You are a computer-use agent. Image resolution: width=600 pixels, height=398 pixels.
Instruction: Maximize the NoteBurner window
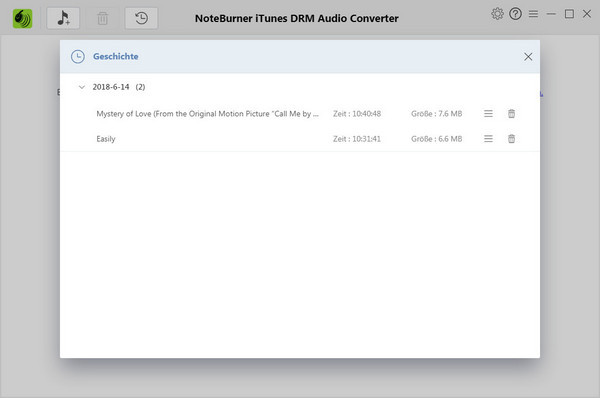click(x=569, y=14)
